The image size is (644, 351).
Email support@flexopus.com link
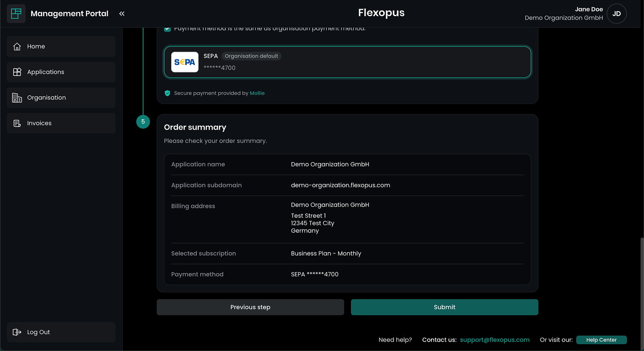pyautogui.click(x=494, y=340)
